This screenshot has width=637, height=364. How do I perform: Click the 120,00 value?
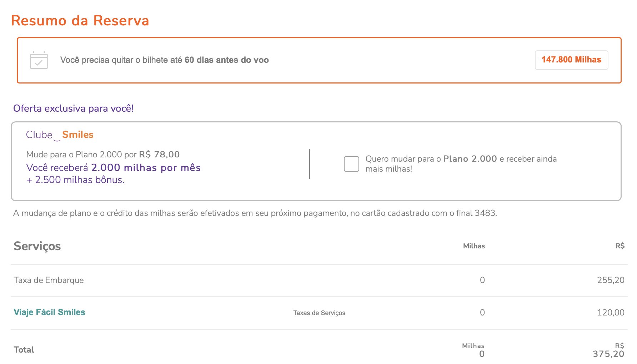pos(611,313)
